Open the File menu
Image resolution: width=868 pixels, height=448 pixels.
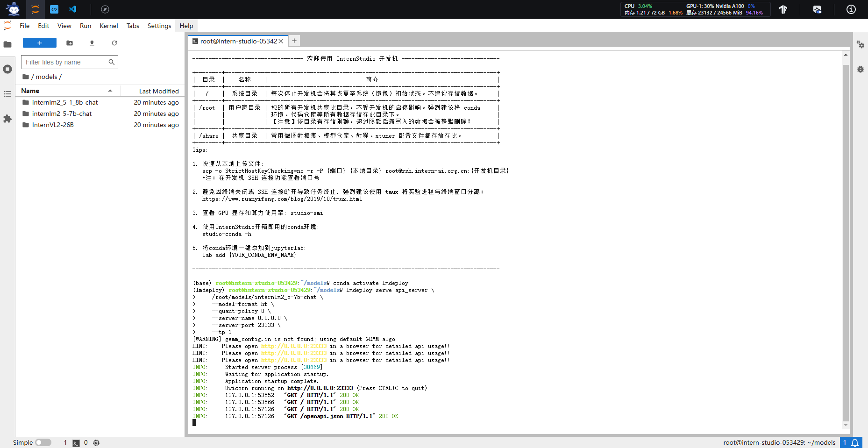pyautogui.click(x=25, y=26)
